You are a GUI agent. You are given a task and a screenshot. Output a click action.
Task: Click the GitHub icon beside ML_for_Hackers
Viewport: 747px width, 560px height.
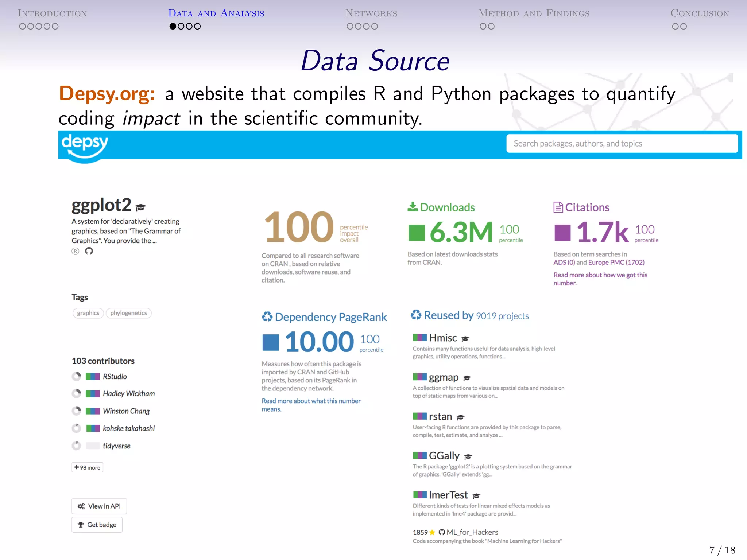(x=442, y=532)
